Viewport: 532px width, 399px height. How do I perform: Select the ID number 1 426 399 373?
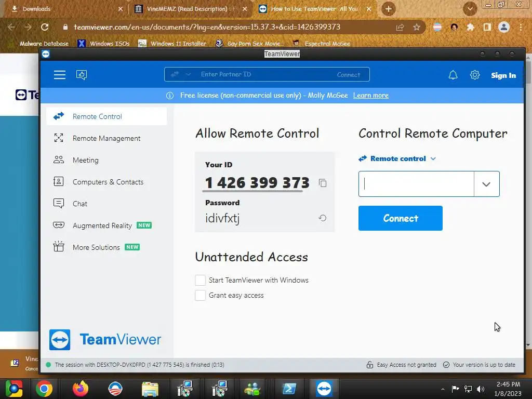(257, 183)
